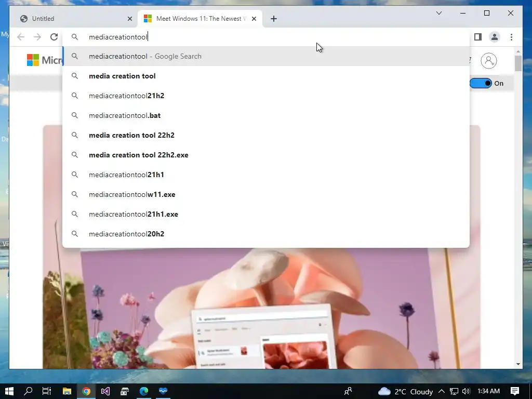Go forward using the forward arrow
The image size is (532, 399).
37,37
